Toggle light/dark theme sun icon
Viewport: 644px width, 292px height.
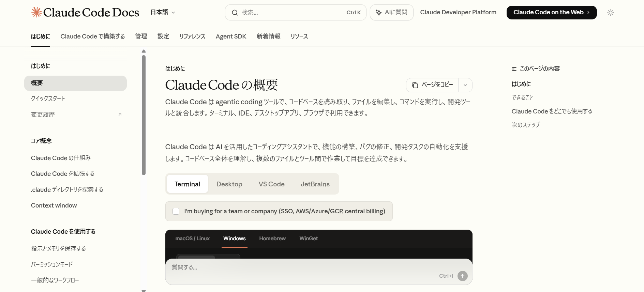(610, 13)
